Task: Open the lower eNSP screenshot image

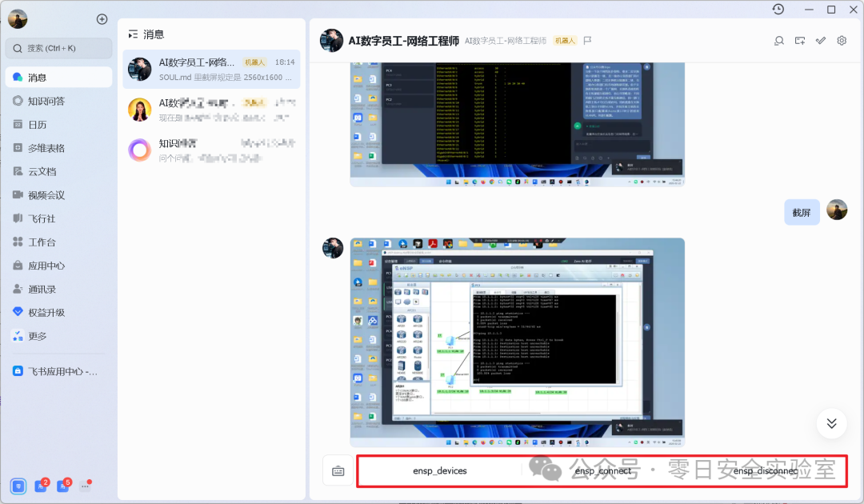Action: (518, 342)
